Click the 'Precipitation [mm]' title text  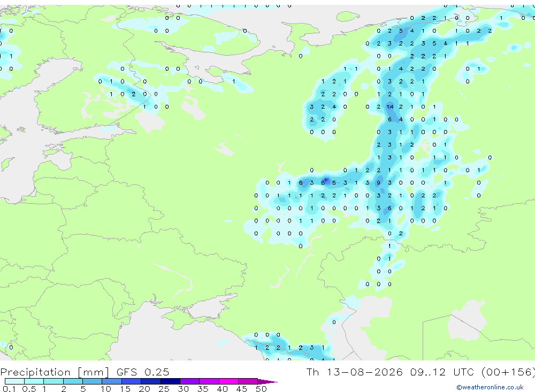pyautogui.click(x=55, y=372)
